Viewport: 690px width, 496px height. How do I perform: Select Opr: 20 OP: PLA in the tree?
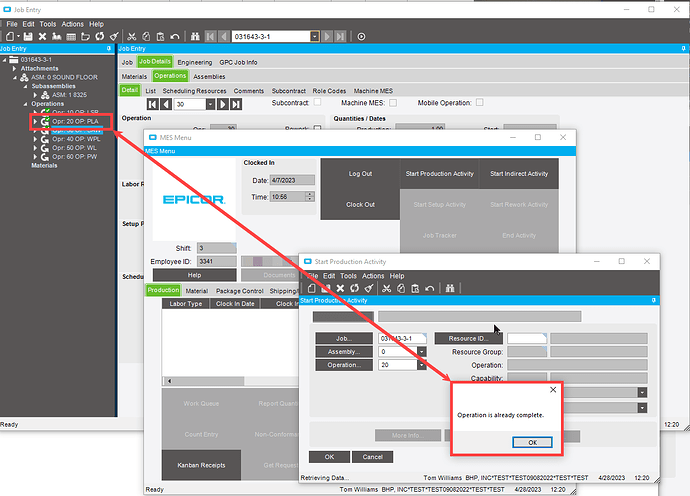[x=75, y=121]
